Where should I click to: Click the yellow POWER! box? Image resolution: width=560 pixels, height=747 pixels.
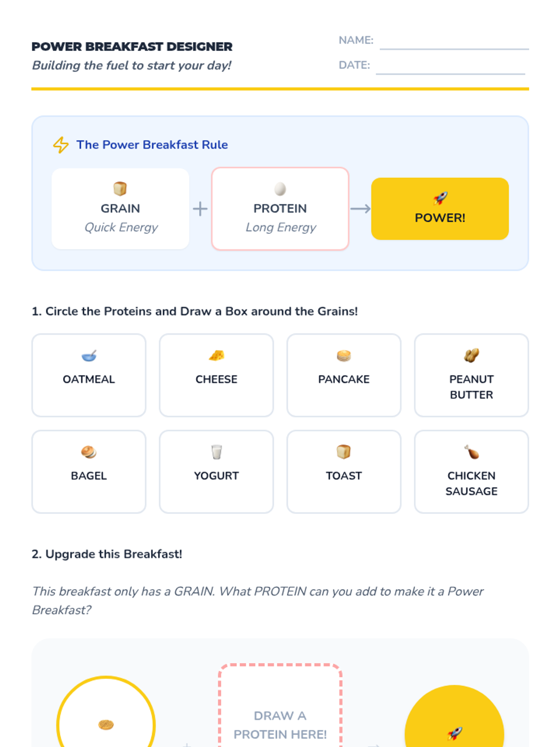(x=440, y=209)
